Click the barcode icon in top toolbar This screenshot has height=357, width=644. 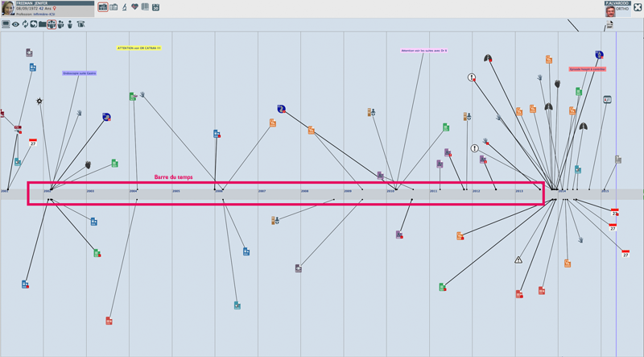145,7
